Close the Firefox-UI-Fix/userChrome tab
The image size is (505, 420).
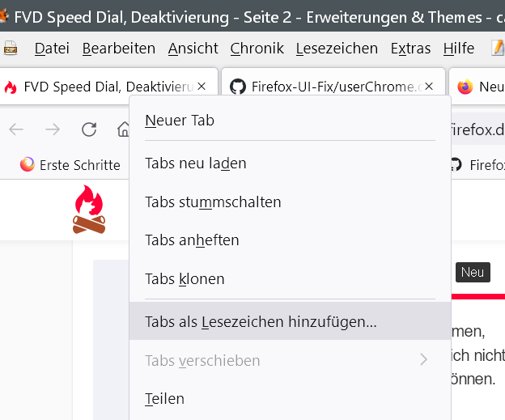pyautogui.click(x=430, y=86)
